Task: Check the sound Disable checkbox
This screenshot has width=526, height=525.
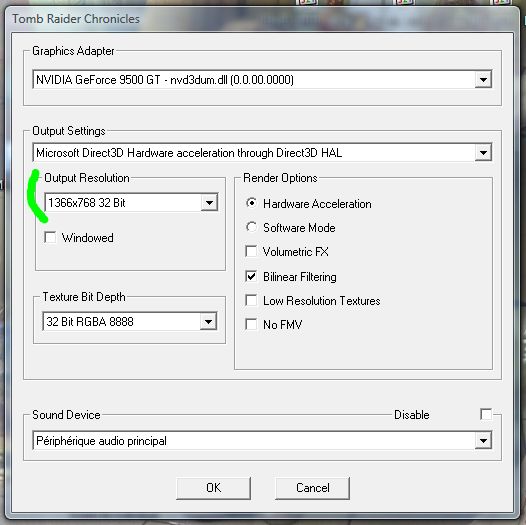Action: [x=486, y=414]
